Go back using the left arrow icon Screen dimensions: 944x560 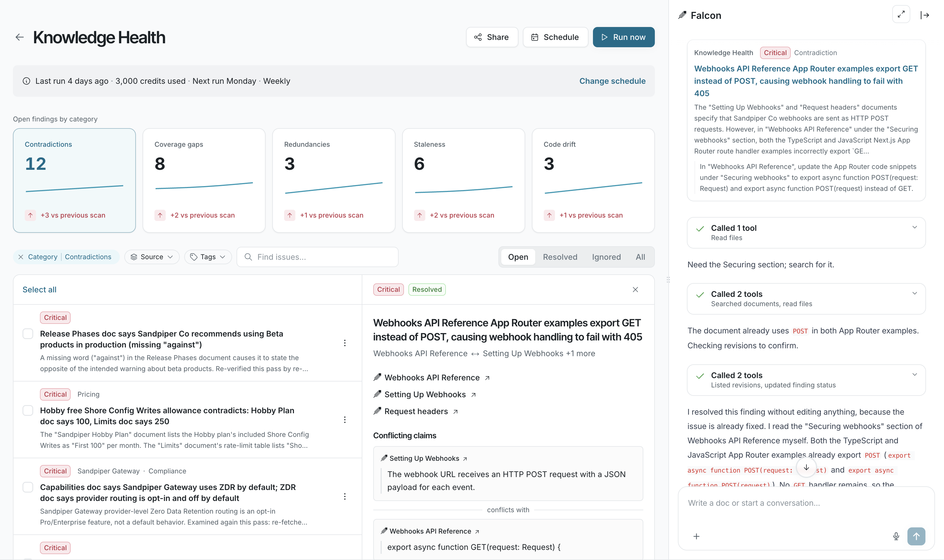(20, 37)
